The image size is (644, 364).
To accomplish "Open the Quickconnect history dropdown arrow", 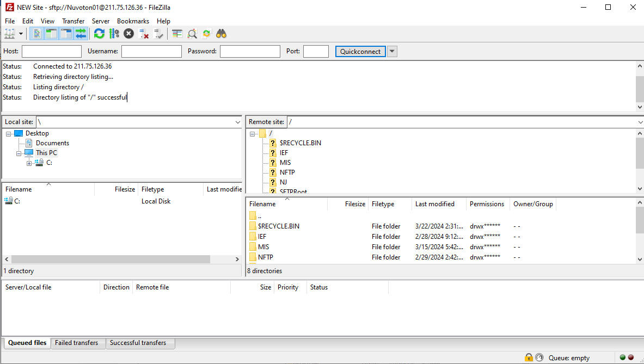I will tap(392, 51).
